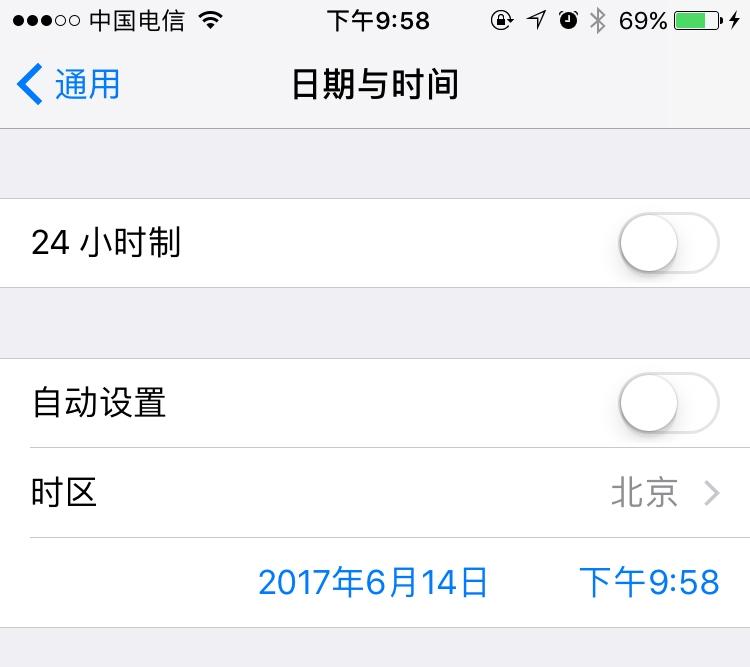Screen dimensions: 750x667
Task: Open the 2017年6月14日 date picker
Action: pos(373,582)
